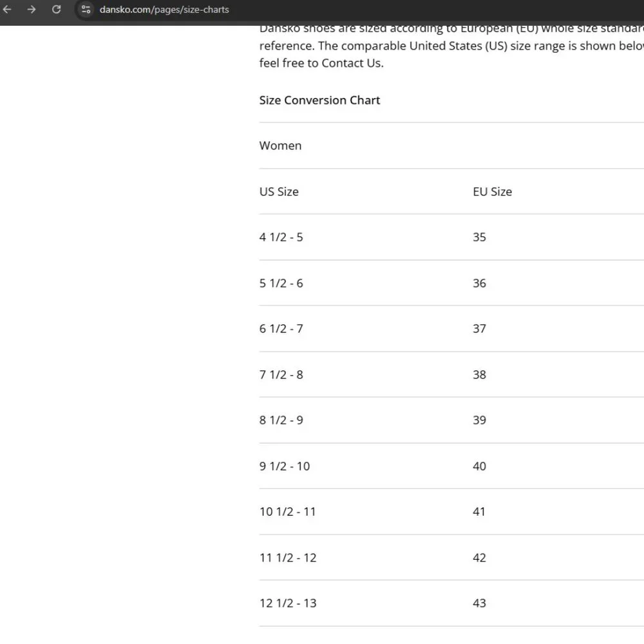The width and height of the screenshot is (644, 644).
Task: Select the Women table label
Action: coord(280,146)
